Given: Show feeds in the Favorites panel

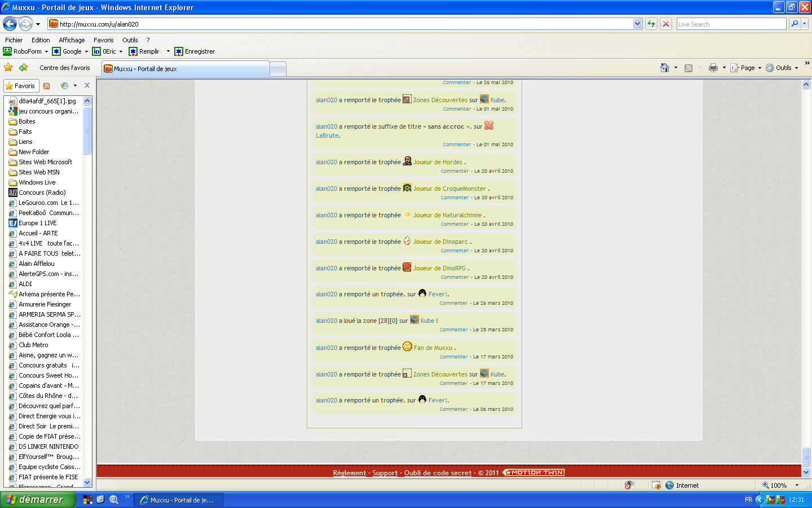Looking at the screenshot, I should point(47,86).
